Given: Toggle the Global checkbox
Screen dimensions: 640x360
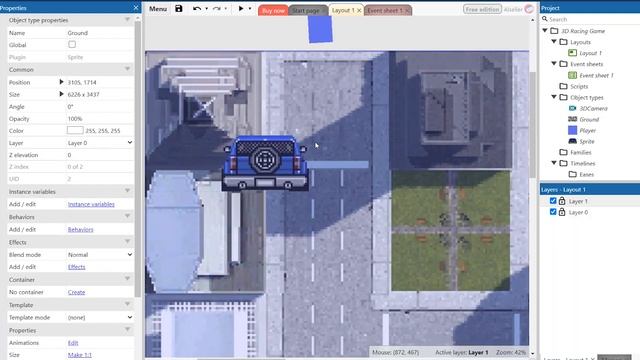Looking at the screenshot, I should click(x=72, y=44).
